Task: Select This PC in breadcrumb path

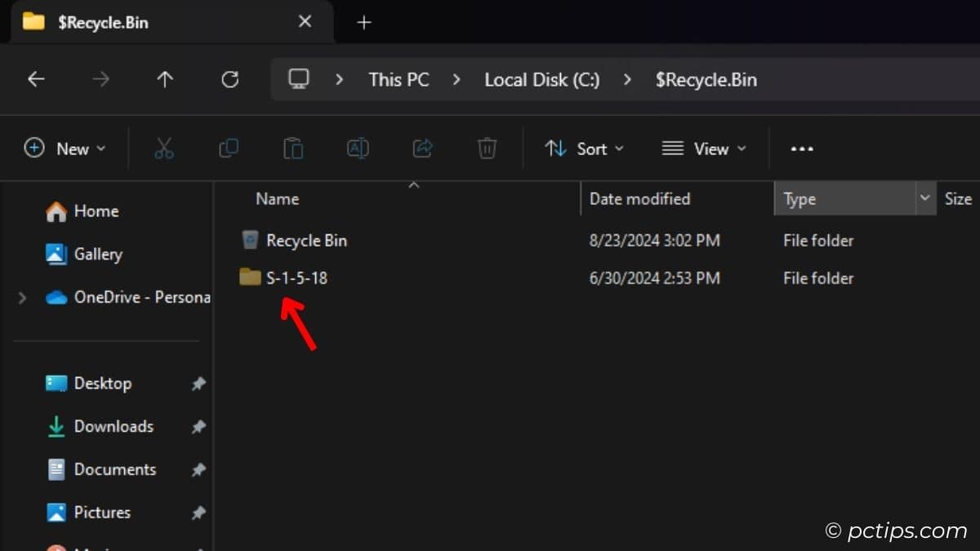Action: (x=399, y=79)
